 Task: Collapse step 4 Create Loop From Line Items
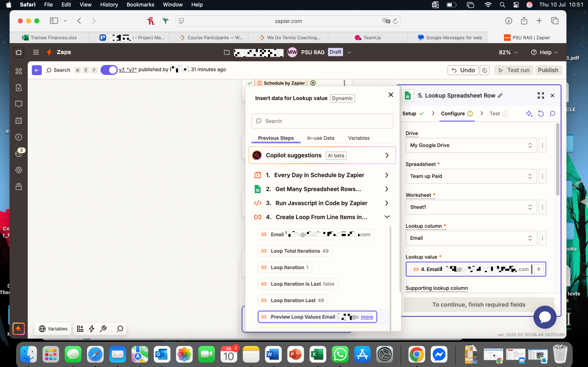click(x=322, y=217)
